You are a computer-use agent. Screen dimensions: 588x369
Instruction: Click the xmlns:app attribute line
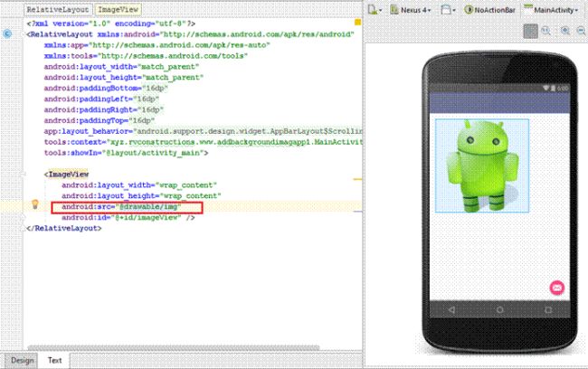[x=156, y=45]
